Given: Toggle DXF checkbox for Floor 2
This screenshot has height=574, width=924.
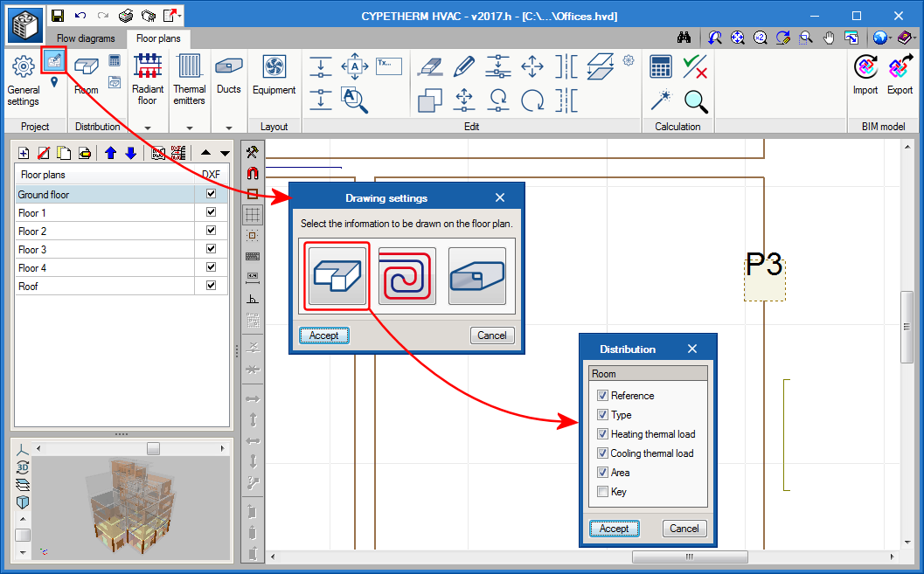Looking at the screenshot, I should tap(211, 231).
